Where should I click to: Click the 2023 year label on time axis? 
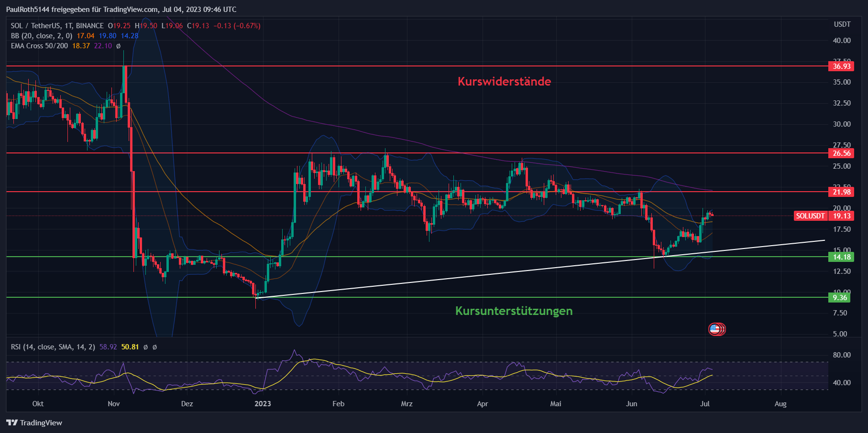coord(263,404)
